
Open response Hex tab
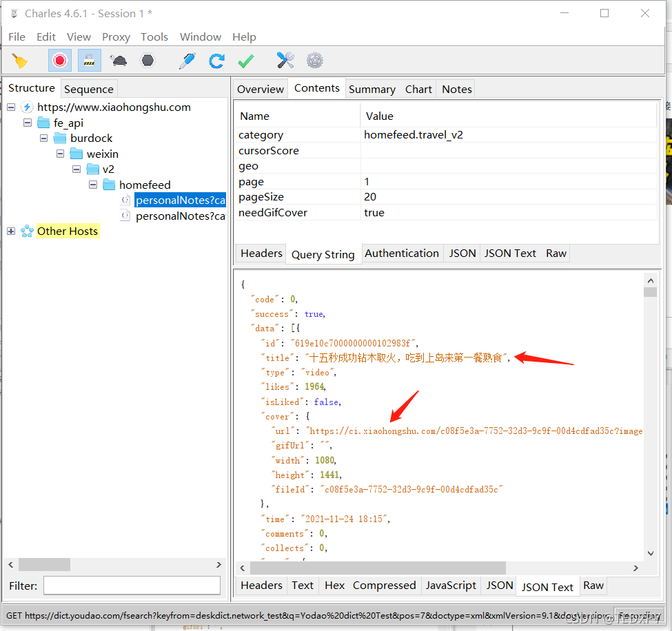coord(335,585)
